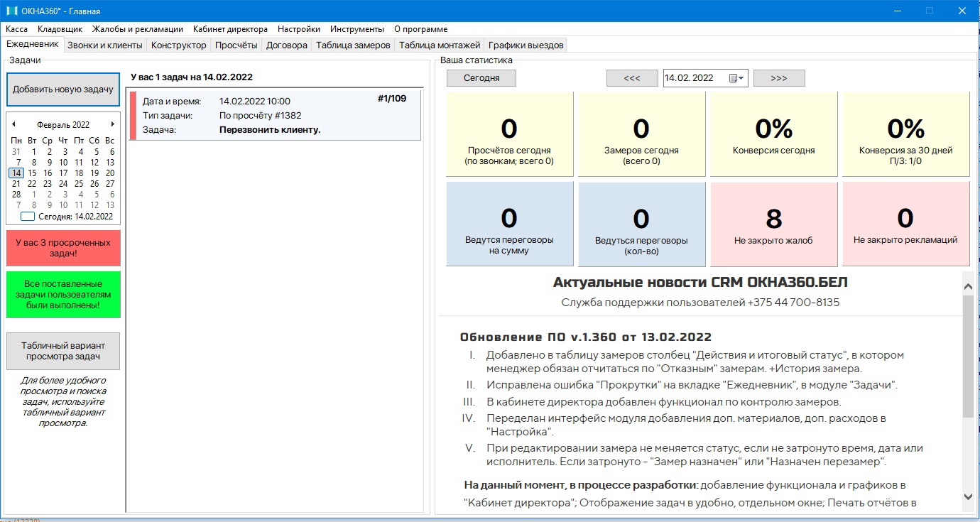Switch to the Таблица монтажей tab
This screenshot has width=980, height=522.
[440, 45]
